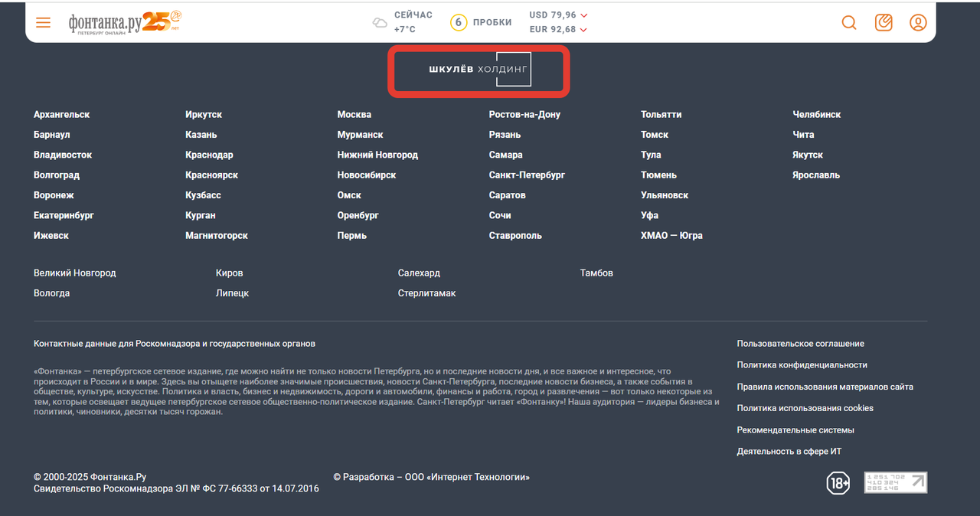Click the write-news pencil icon
The image size is (980, 516).
point(884,22)
